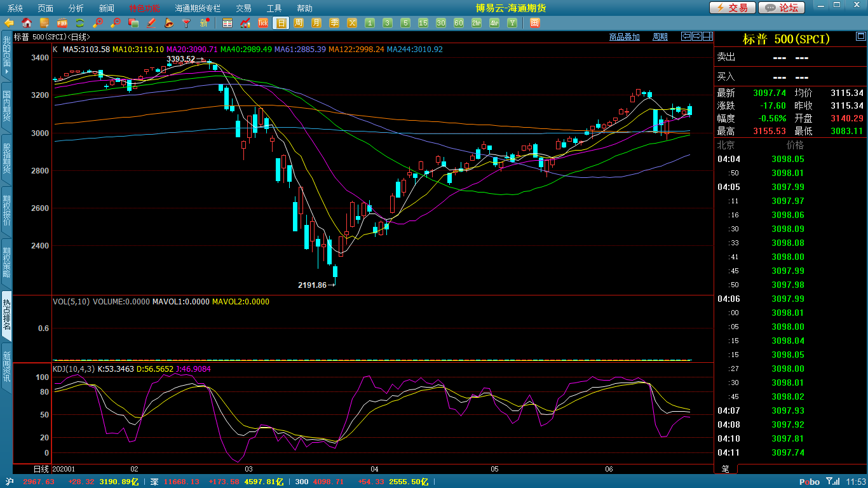Viewport: 868px width, 488px height.
Task: Select the 2hr period button
Action: pyautogui.click(x=477, y=23)
